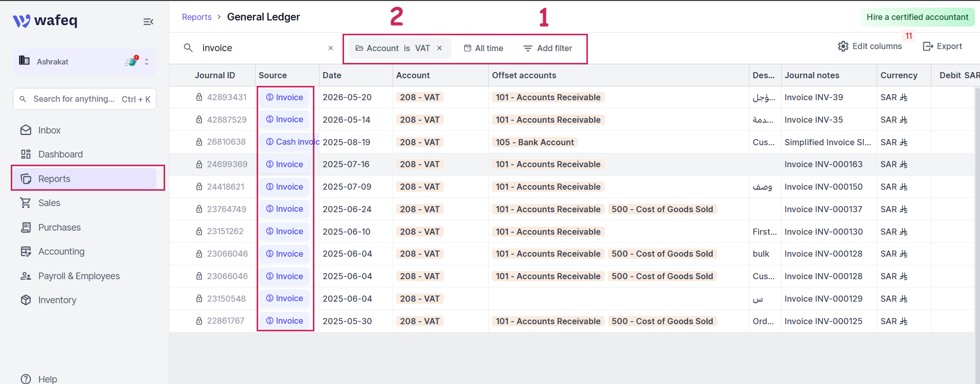Open the Ashrakat organization switcher
980x384 pixels.
(x=84, y=61)
